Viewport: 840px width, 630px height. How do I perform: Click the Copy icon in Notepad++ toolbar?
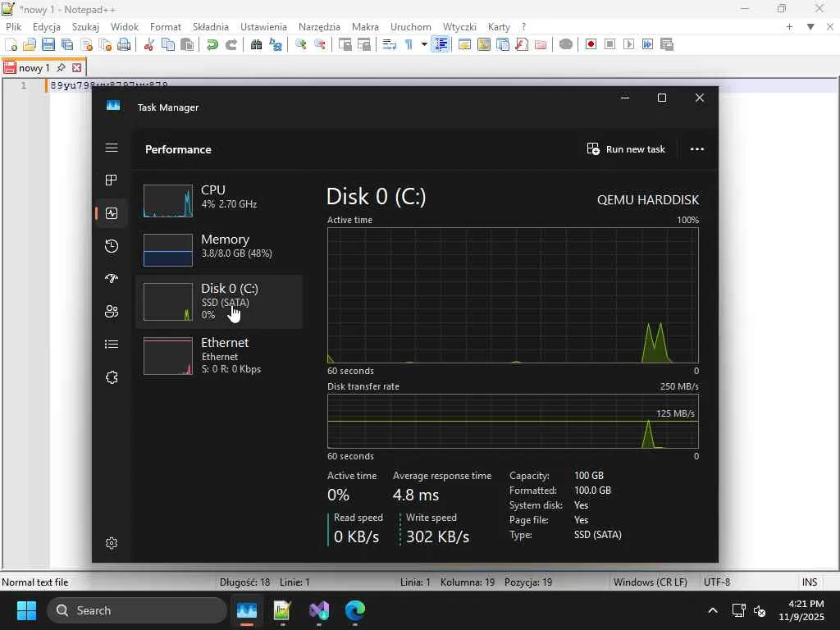click(x=167, y=44)
